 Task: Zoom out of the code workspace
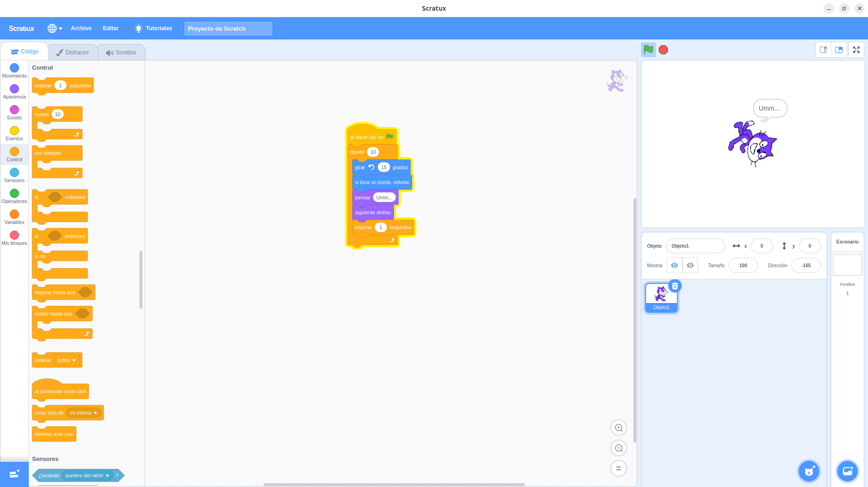pos(618,448)
